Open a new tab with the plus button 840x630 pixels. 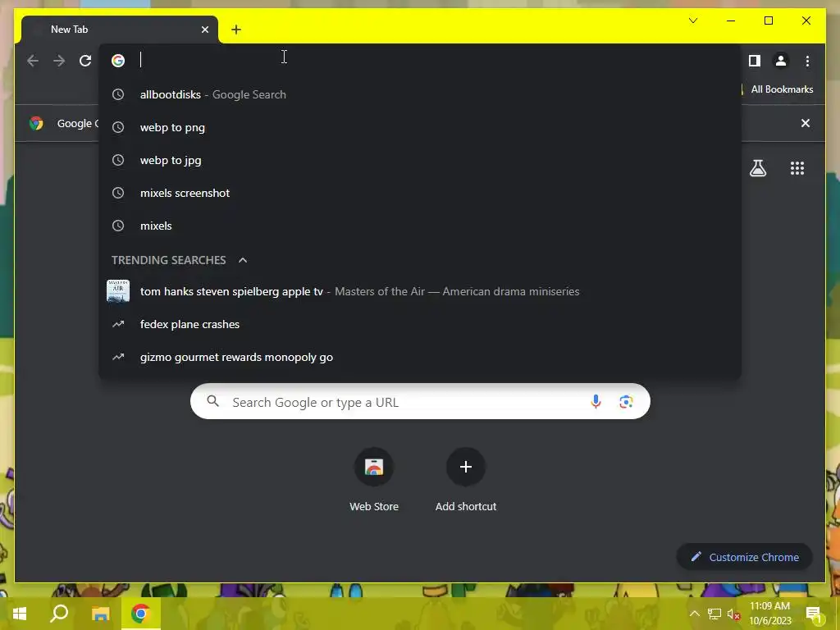(236, 30)
